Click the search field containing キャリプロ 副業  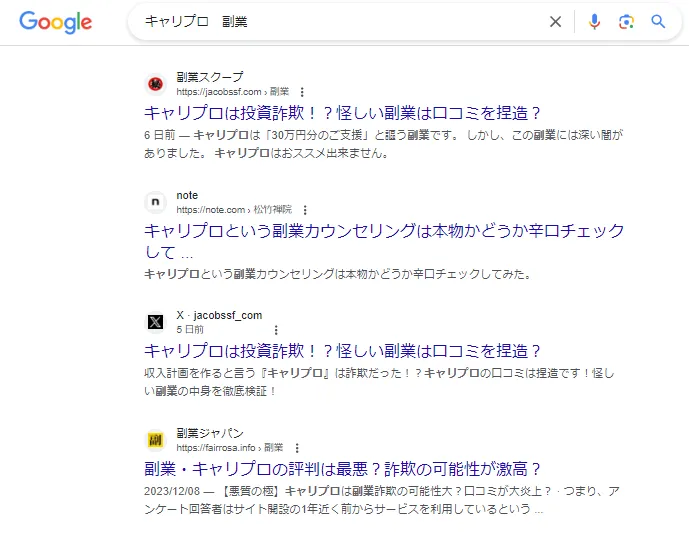[340, 22]
